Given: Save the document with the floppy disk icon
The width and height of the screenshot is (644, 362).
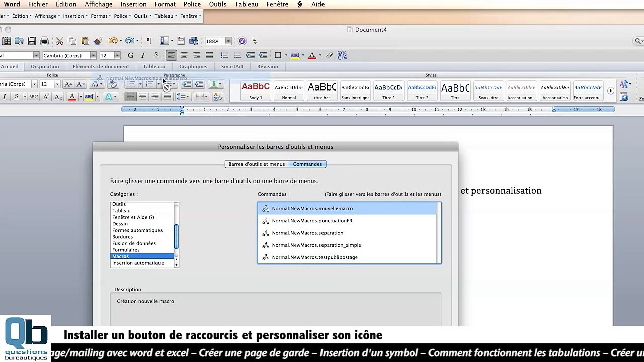Looking at the screenshot, I should point(32,41).
